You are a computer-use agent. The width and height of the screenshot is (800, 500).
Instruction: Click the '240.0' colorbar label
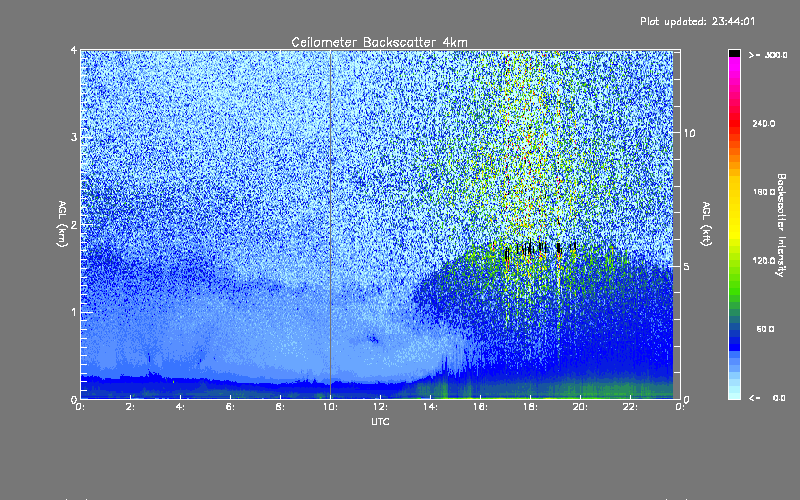pos(764,124)
